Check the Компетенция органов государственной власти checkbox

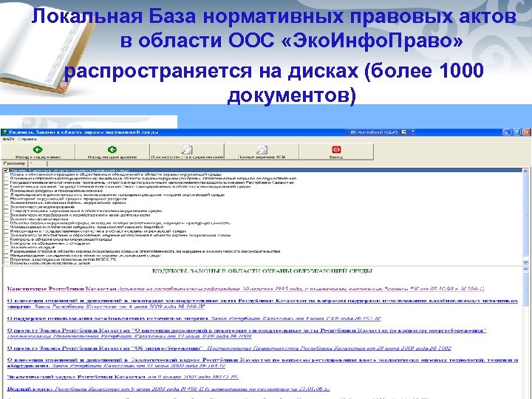coord(6,187)
